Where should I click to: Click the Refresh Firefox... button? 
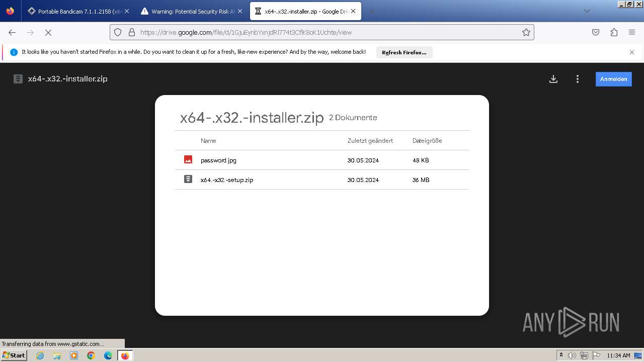pyautogui.click(x=404, y=52)
